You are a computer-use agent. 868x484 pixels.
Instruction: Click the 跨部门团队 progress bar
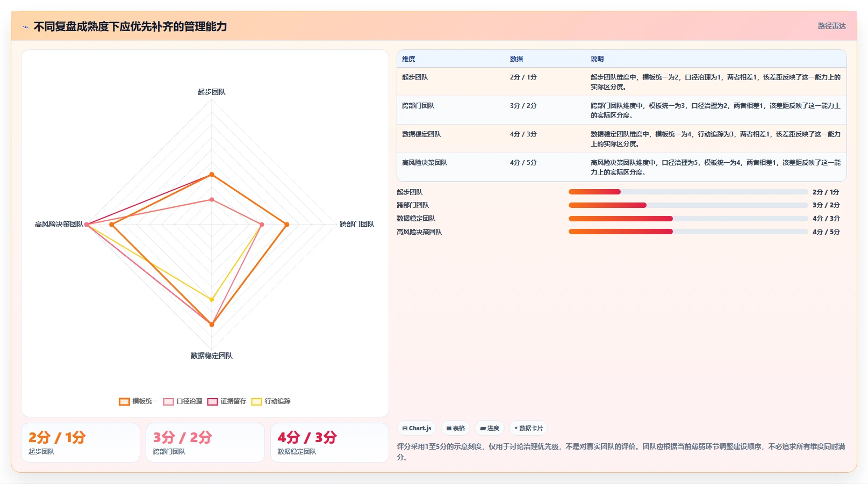[x=688, y=205]
